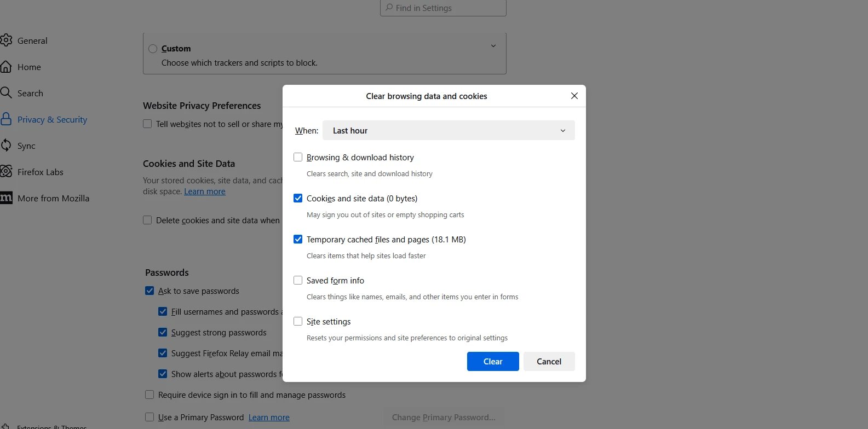The image size is (868, 429).
Task: Click the General gear icon in sidebar
Action: pos(6,40)
